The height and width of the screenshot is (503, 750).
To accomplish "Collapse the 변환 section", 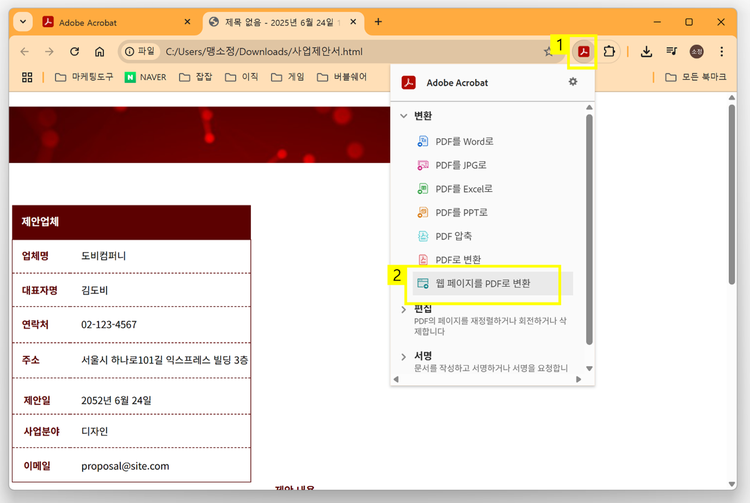I will (404, 116).
